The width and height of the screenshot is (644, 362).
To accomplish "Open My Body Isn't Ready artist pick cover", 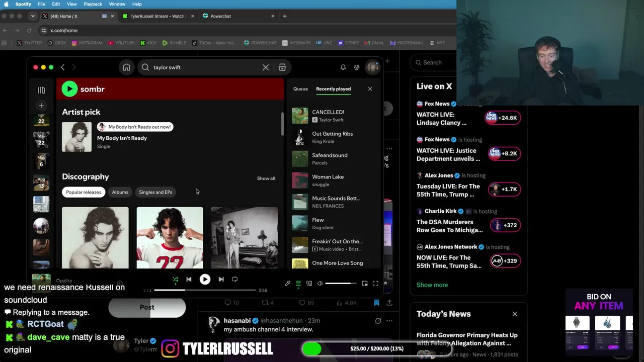I will 77,137.
